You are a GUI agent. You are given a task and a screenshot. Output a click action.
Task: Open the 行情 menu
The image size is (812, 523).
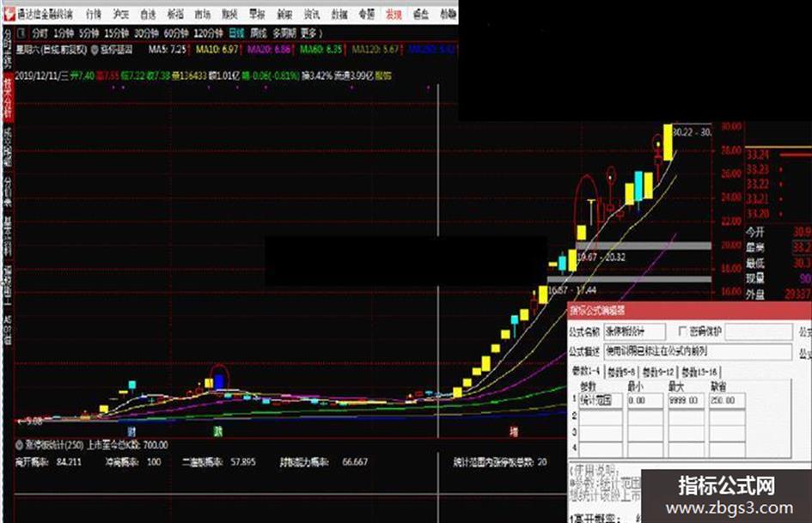(x=94, y=15)
